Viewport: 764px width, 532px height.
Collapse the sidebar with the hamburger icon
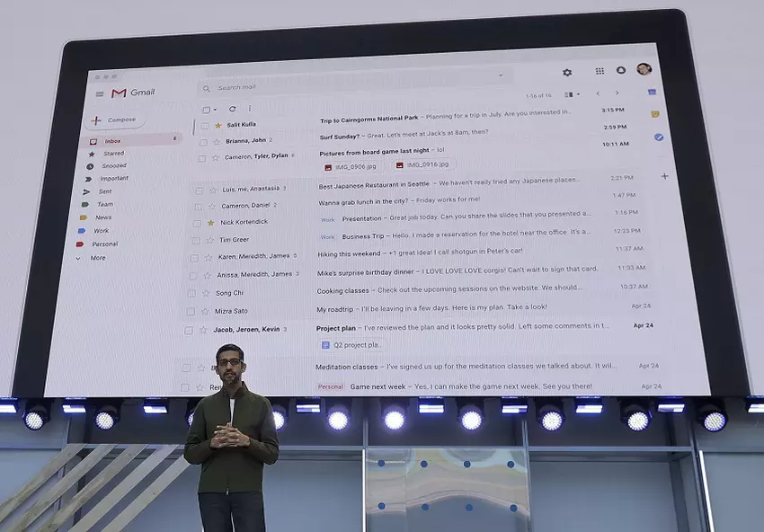(100, 92)
